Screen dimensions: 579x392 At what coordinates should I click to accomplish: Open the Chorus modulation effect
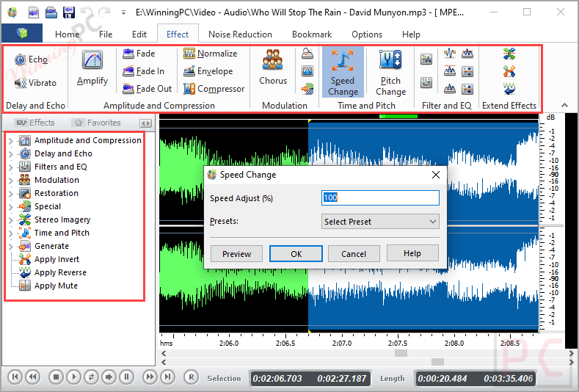(x=273, y=68)
